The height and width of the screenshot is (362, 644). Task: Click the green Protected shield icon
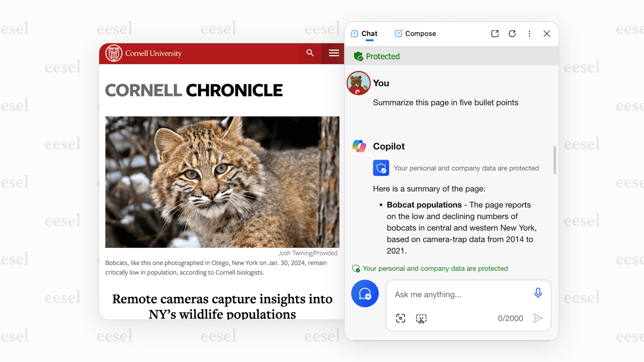point(358,56)
